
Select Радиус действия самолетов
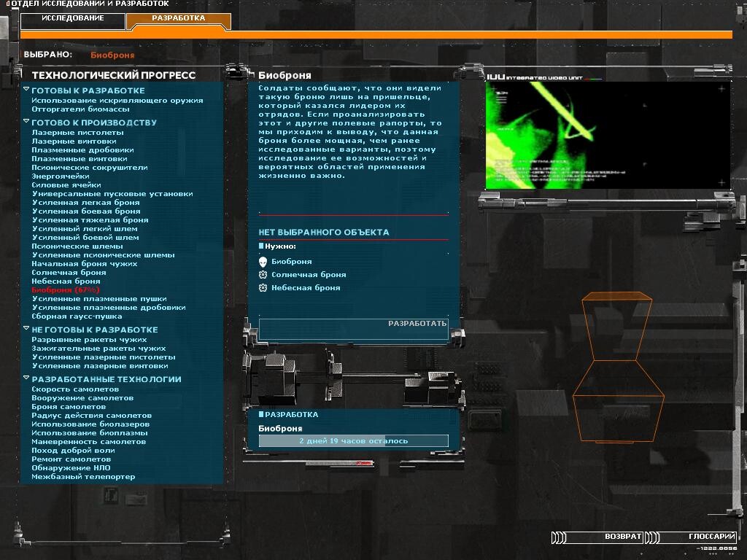point(91,416)
